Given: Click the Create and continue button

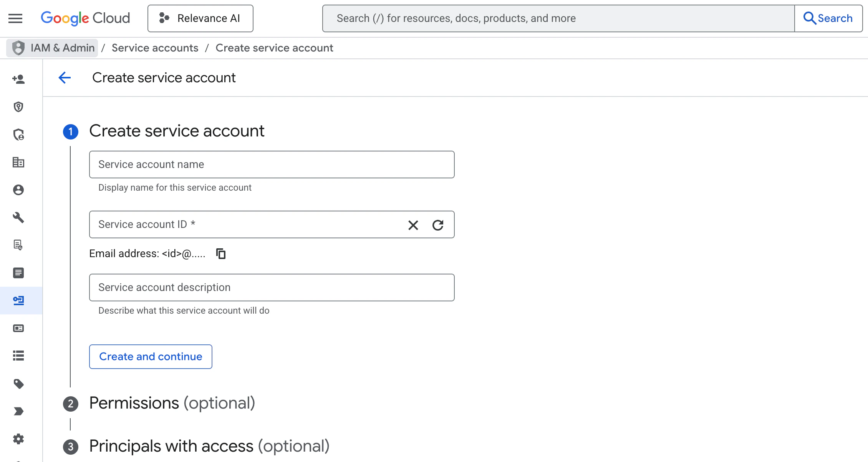Looking at the screenshot, I should coord(150,356).
